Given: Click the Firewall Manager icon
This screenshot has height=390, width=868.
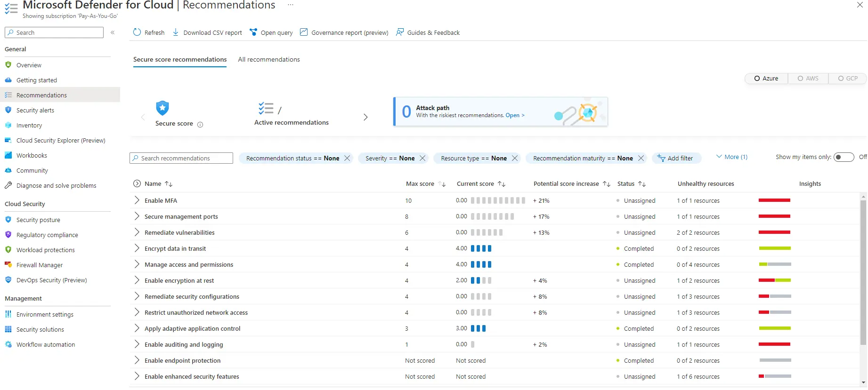Looking at the screenshot, I should 8,265.
